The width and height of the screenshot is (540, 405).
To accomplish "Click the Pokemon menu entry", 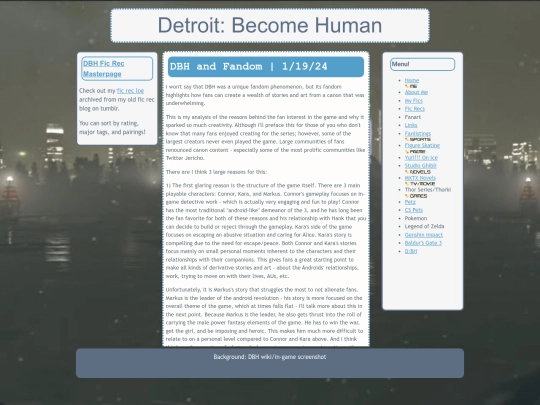I will (x=416, y=218).
